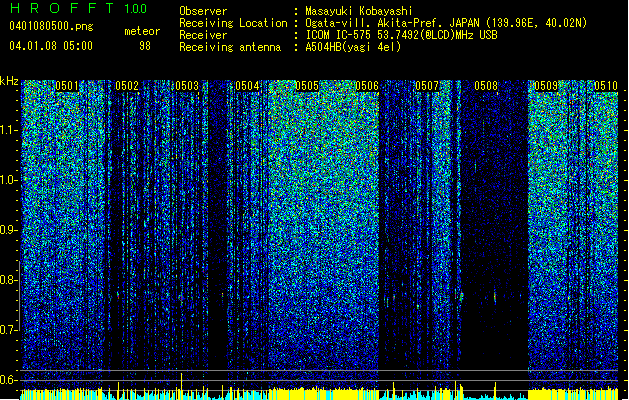Click the 0501 time marker

[x=67, y=86]
